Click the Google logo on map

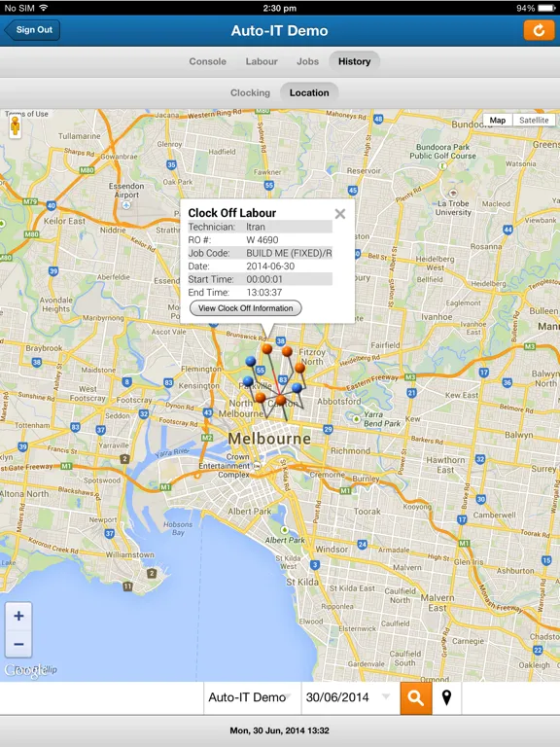[x=25, y=670]
